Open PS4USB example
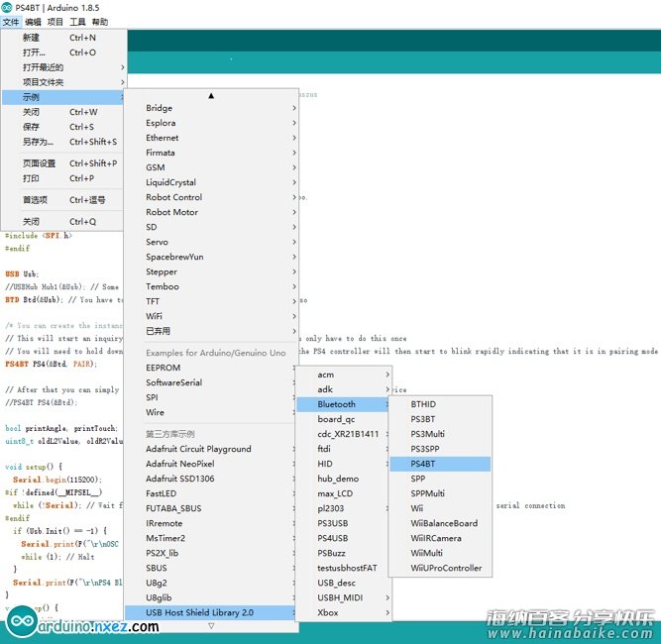The image size is (661, 644). 344,538
